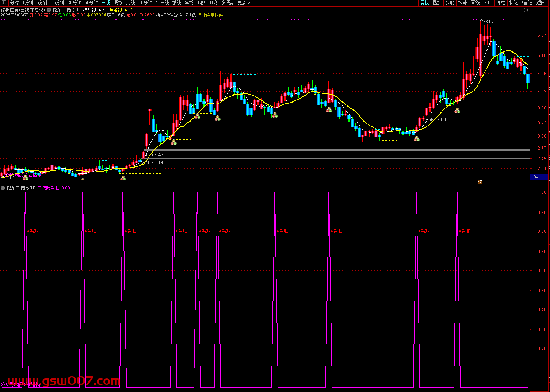550x392 pixels.
Task: Click the diamond icon near the chart's top right
Action: point(520,10)
